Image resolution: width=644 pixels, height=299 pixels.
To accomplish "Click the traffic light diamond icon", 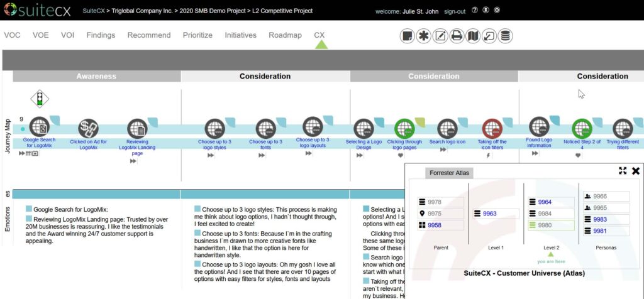I will pos(40,99).
